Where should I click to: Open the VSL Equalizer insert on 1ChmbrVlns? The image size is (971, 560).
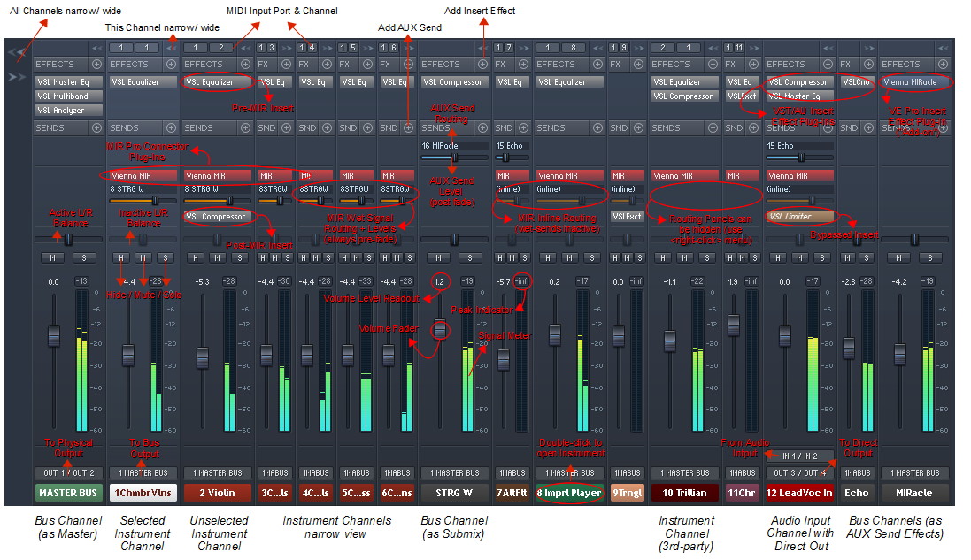pos(143,81)
